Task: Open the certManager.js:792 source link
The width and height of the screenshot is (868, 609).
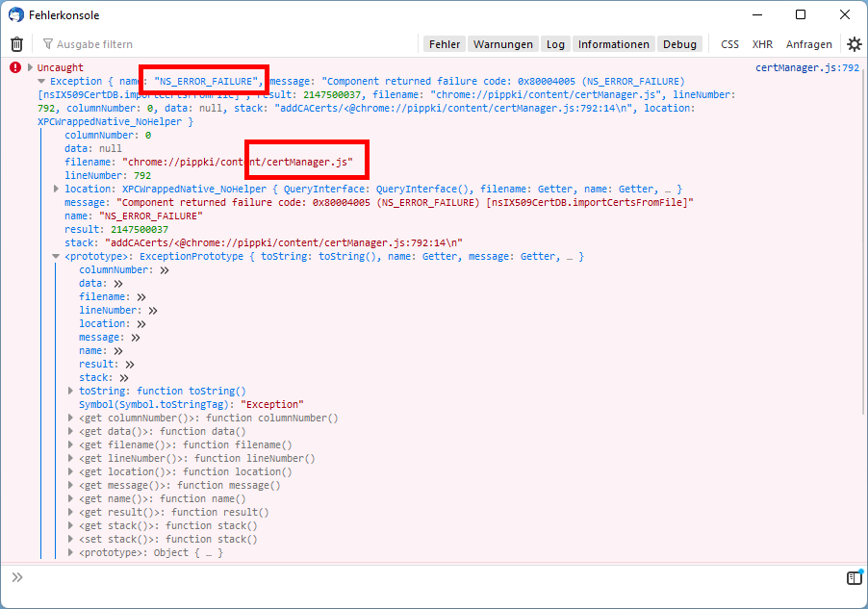Action: [x=806, y=68]
